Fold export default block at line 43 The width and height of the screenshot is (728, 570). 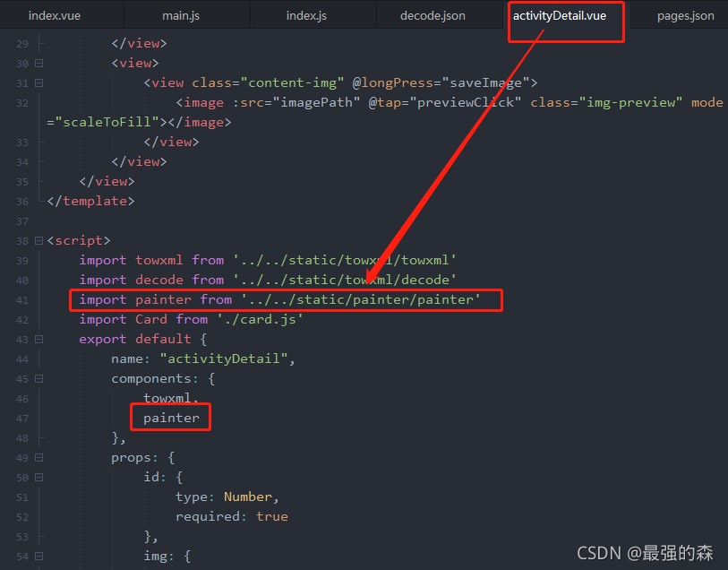[39, 339]
